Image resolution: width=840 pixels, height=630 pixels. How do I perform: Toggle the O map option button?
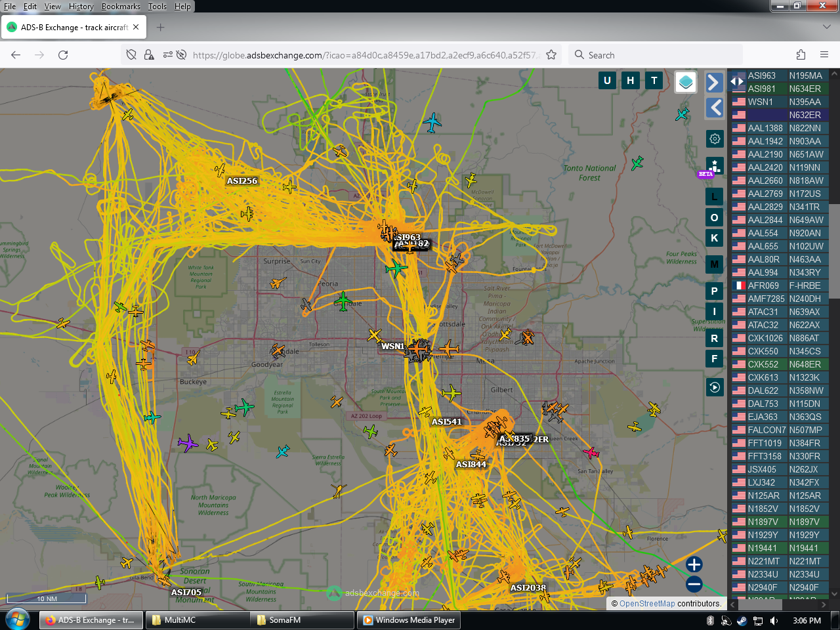[x=715, y=218]
